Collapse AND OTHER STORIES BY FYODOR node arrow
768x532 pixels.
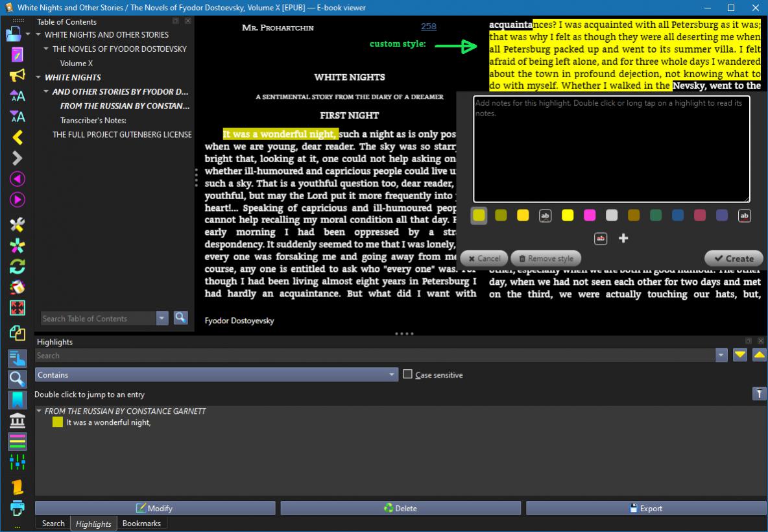point(47,91)
